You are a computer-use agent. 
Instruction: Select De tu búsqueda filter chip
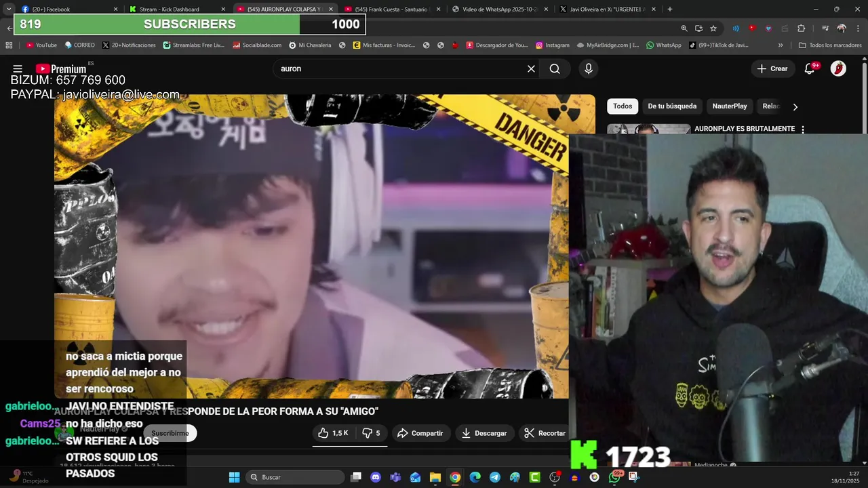pyautogui.click(x=672, y=106)
